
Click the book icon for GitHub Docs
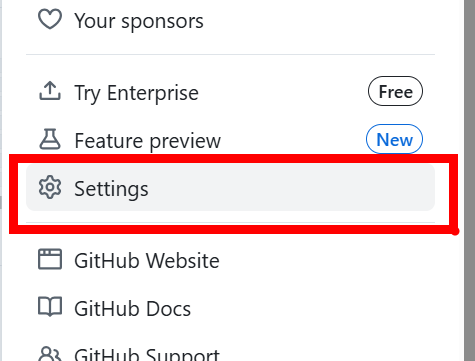[50, 307]
